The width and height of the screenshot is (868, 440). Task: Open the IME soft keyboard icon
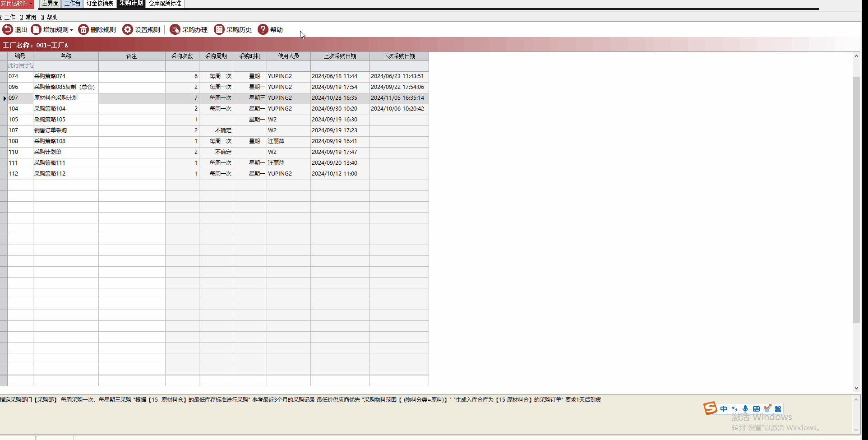(x=756, y=409)
